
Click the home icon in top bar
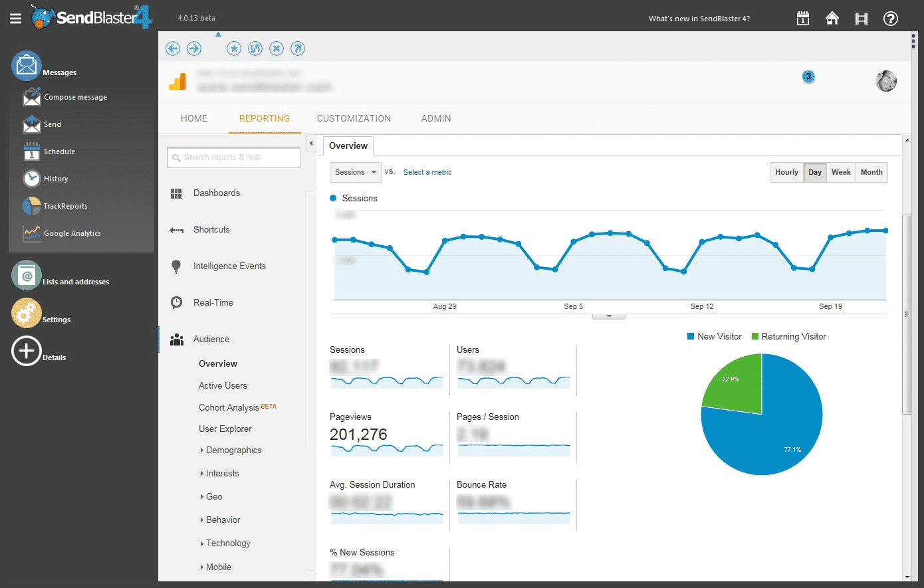click(832, 19)
